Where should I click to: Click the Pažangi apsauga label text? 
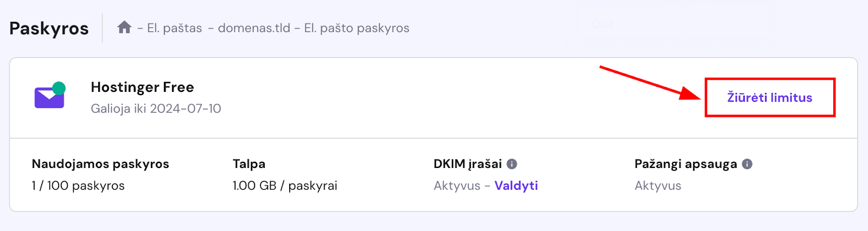pyautogui.click(x=686, y=164)
